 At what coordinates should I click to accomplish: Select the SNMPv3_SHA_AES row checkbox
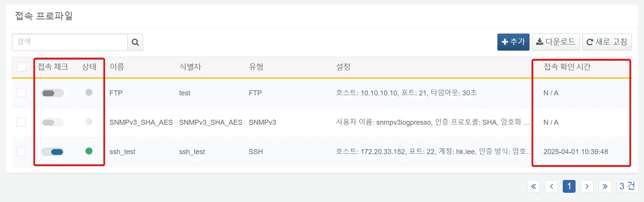pyautogui.click(x=22, y=122)
